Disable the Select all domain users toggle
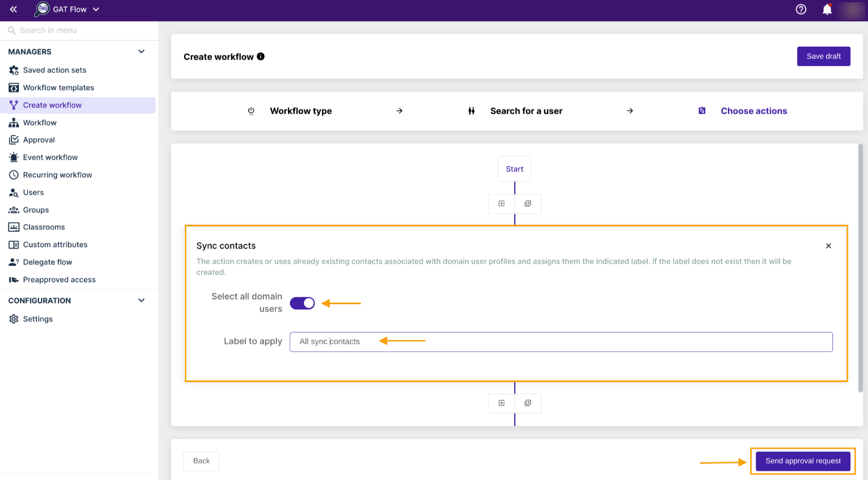Screen dimensions: 868x480 (x=302, y=303)
